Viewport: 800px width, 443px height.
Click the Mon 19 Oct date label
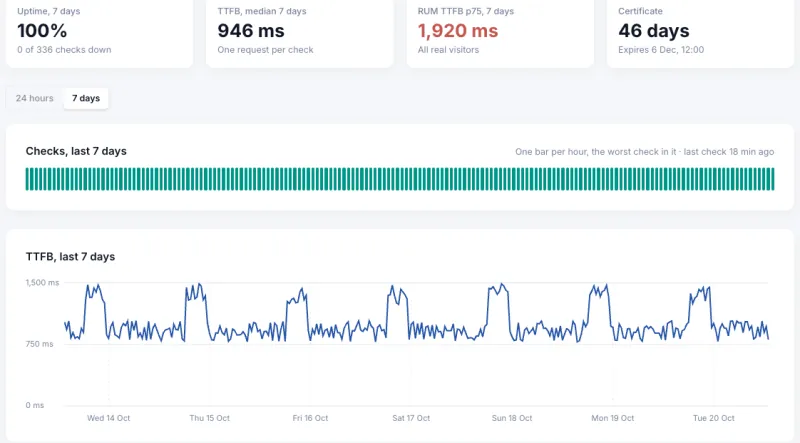click(613, 418)
